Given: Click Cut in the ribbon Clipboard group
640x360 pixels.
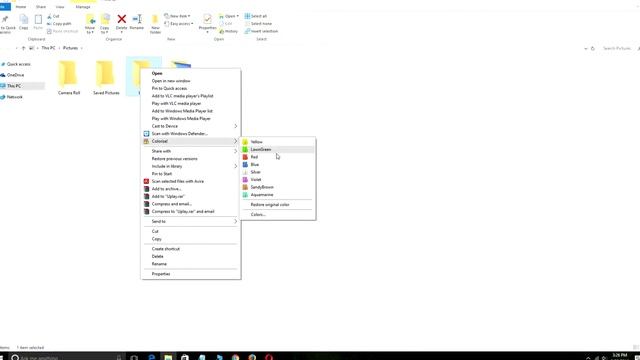Looking at the screenshot, I should 53,16.
